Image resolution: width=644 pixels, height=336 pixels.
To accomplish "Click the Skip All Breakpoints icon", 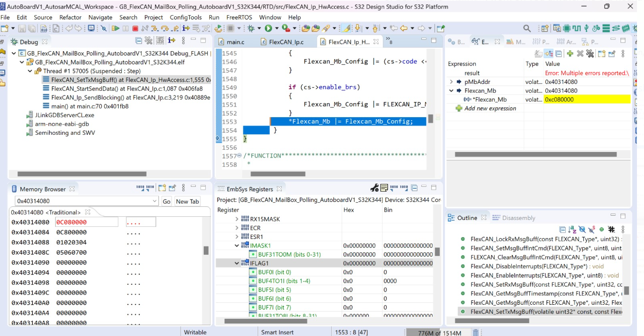I will click(x=103, y=28).
